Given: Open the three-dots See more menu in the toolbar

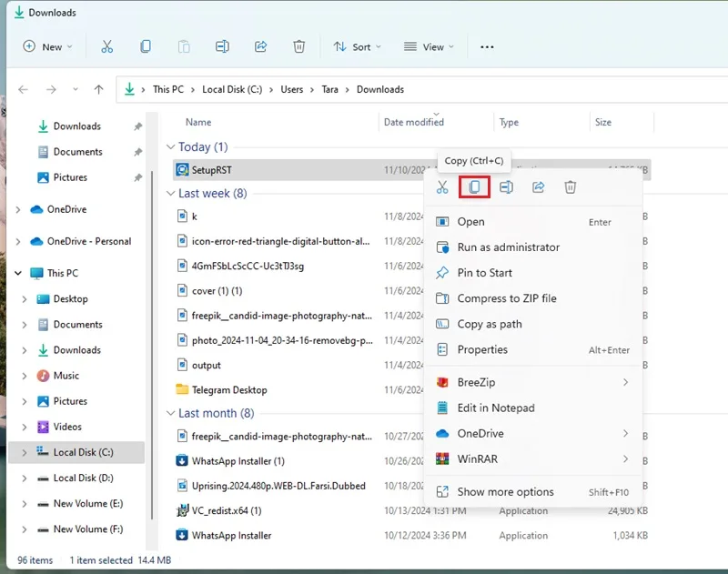Looking at the screenshot, I should [487, 47].
